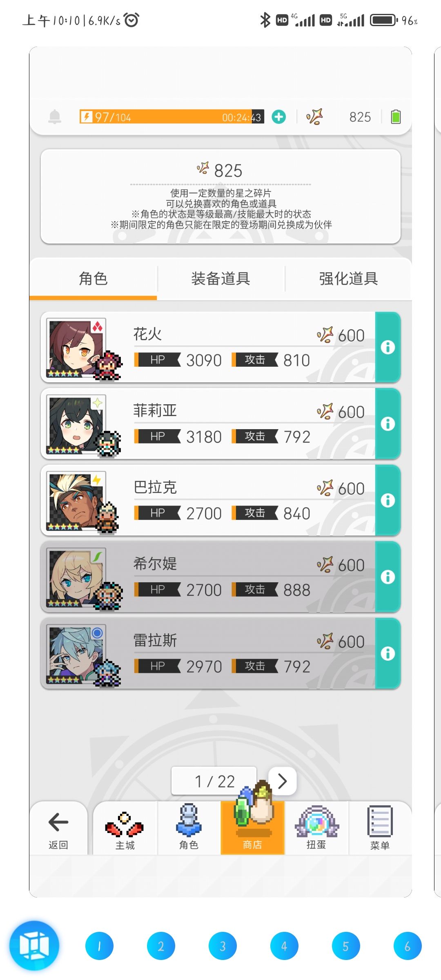Open info for 花火

pos(388,347)
